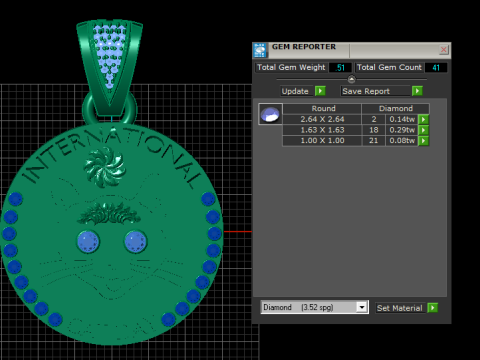Select the 2.64 X 2.64 size cell
Viewport: 480px width, 360px height.
(322, 119)
